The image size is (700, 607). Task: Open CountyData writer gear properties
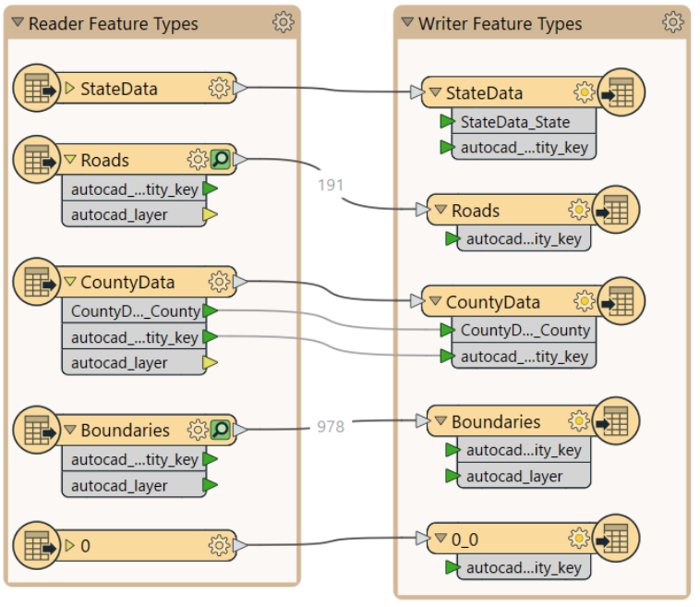pos(584,301)
